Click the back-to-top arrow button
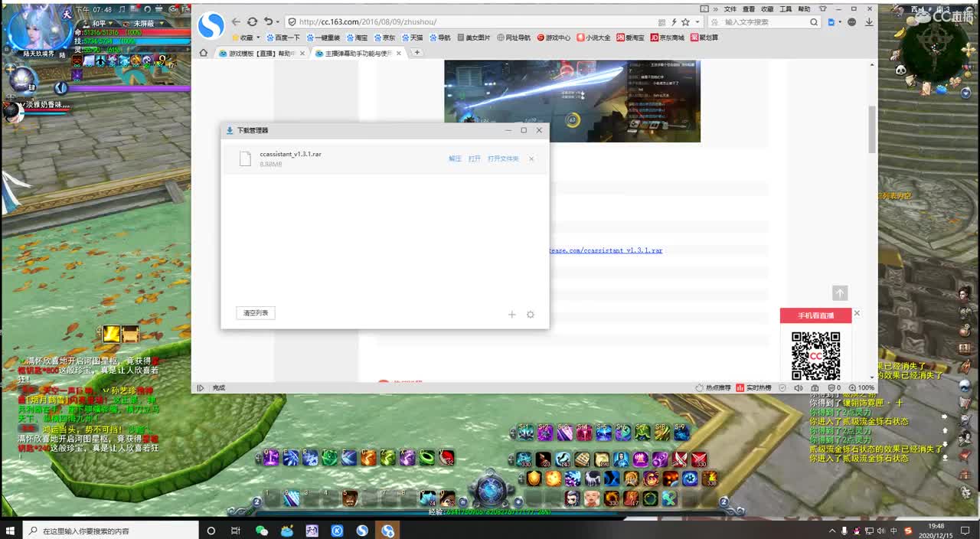Viewport: 980px width, 539px height. click(x=840, y=293)
